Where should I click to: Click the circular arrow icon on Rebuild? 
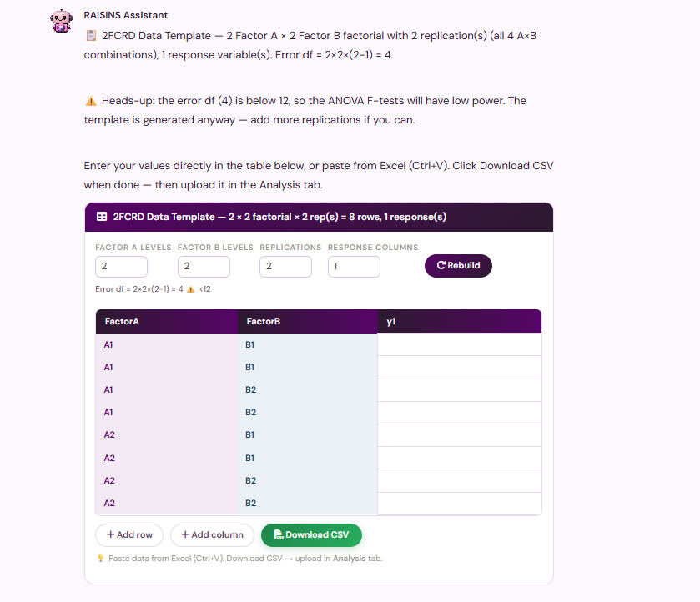tap(441, 265)
